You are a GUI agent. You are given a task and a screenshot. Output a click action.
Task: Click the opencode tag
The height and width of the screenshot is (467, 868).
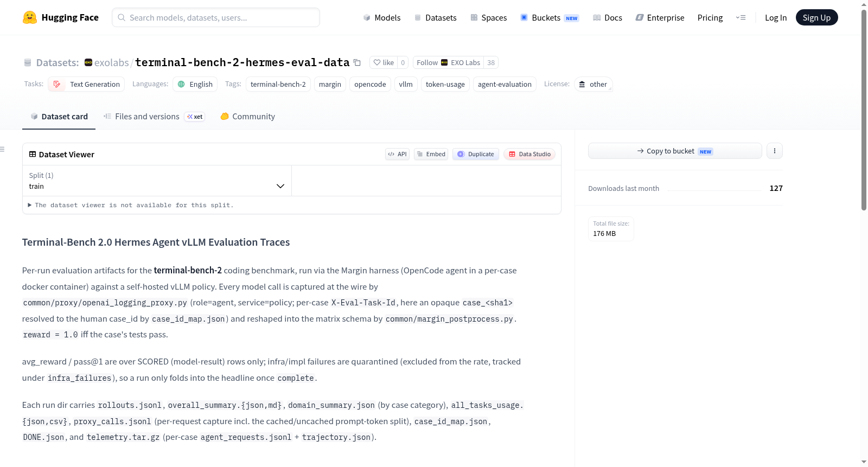(x=370, y=84)
